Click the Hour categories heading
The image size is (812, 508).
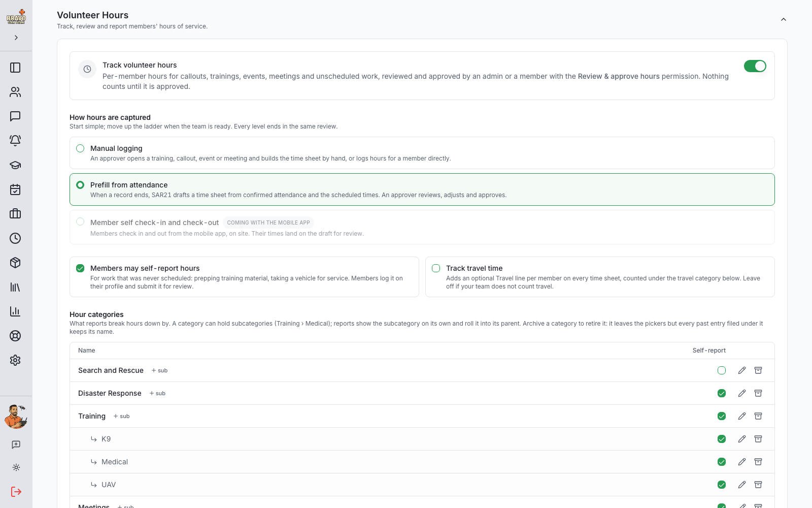pyautogui.click(x=96, y=314)
